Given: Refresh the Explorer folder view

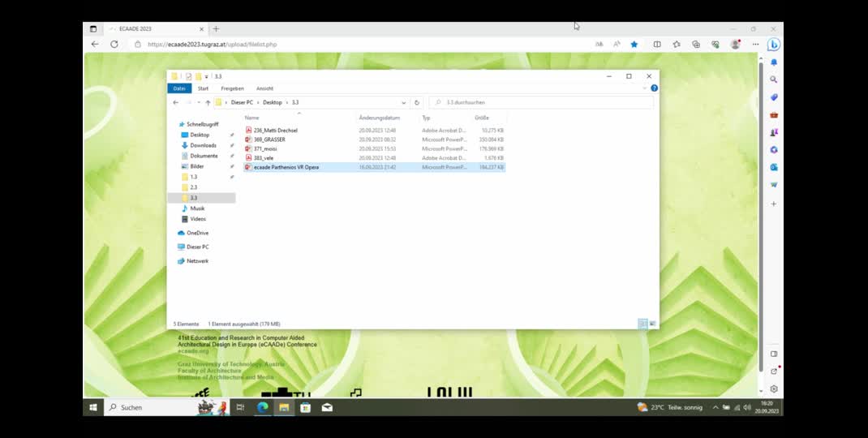Looking at the screenshot, I should [417, 102].
